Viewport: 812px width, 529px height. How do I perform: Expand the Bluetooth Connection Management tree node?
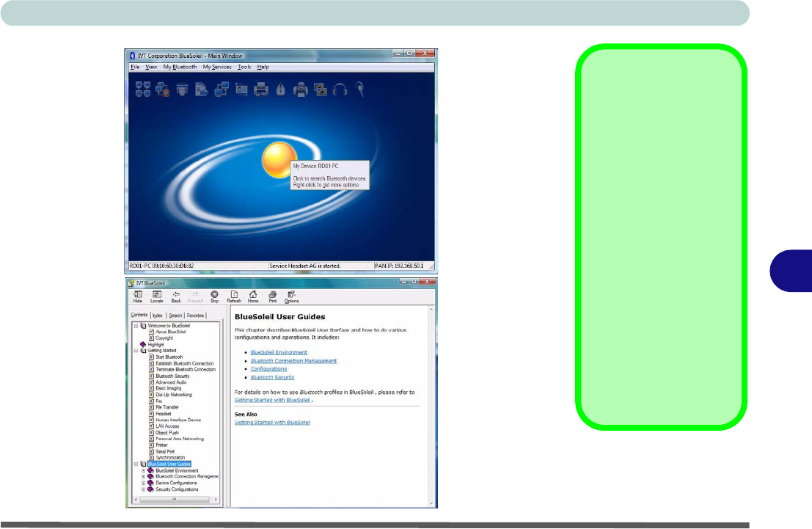144,477
